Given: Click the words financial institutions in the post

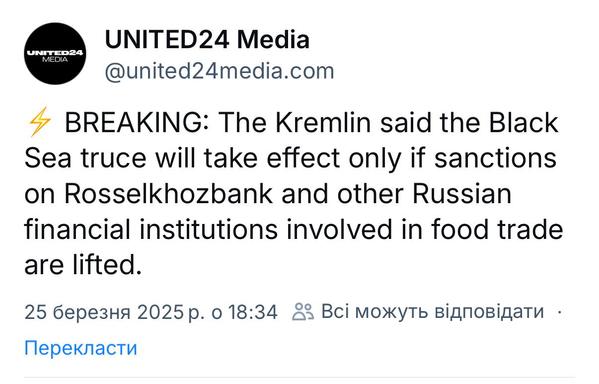Looking at the screenshot, I should (151, 229).
